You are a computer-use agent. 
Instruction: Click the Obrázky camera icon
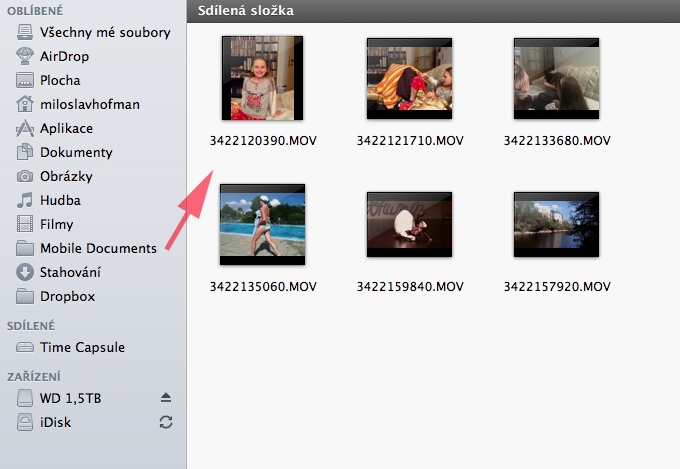pyautogui.click(x=26, y=176)
